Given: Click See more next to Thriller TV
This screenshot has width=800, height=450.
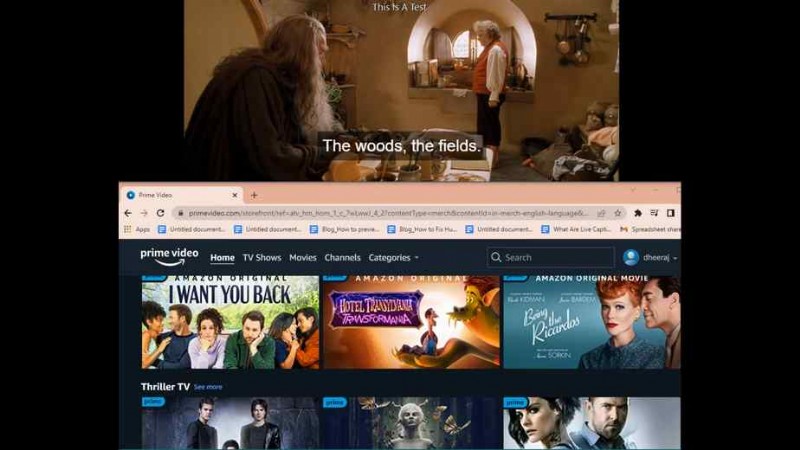Looking at the screenshot, I should coord(208,387).
